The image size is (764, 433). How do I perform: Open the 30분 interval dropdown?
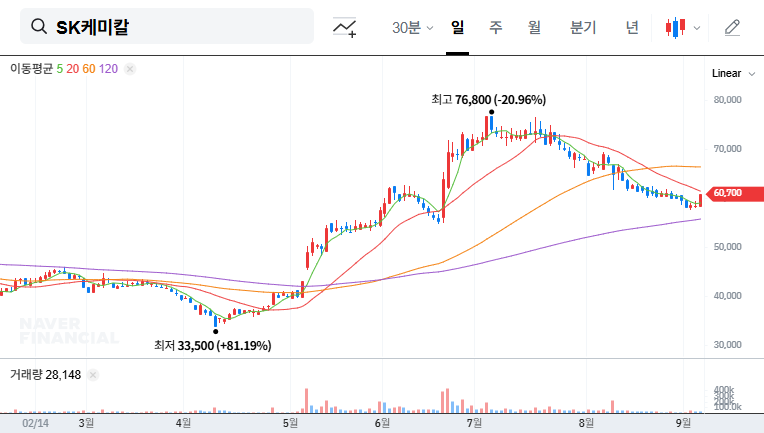click(413, 28)
